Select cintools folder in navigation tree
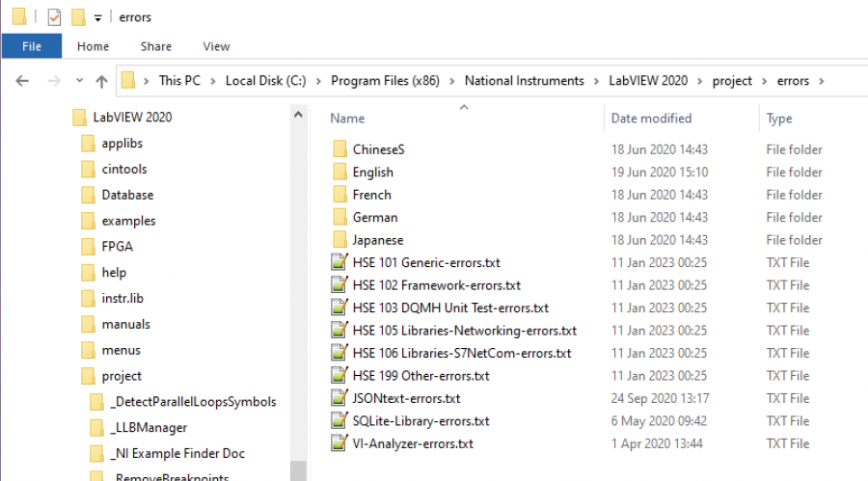 [124, 169]
